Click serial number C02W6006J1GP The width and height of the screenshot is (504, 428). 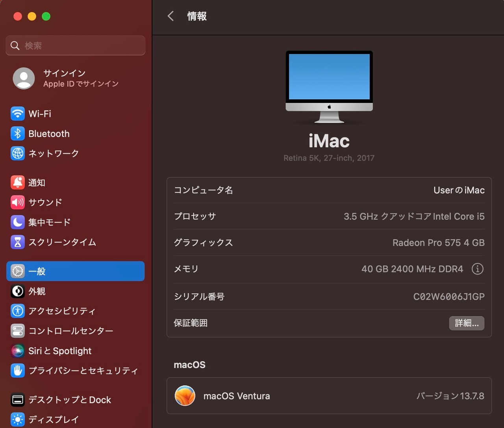[449, 297]
